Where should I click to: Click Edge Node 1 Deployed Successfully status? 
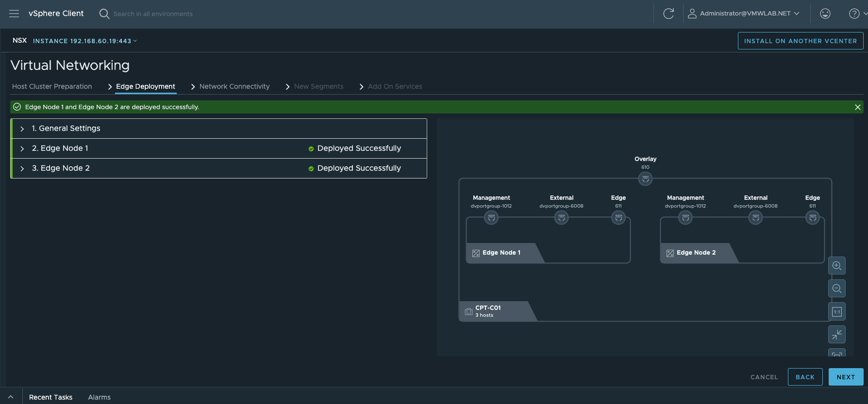[x=355, y=148]
